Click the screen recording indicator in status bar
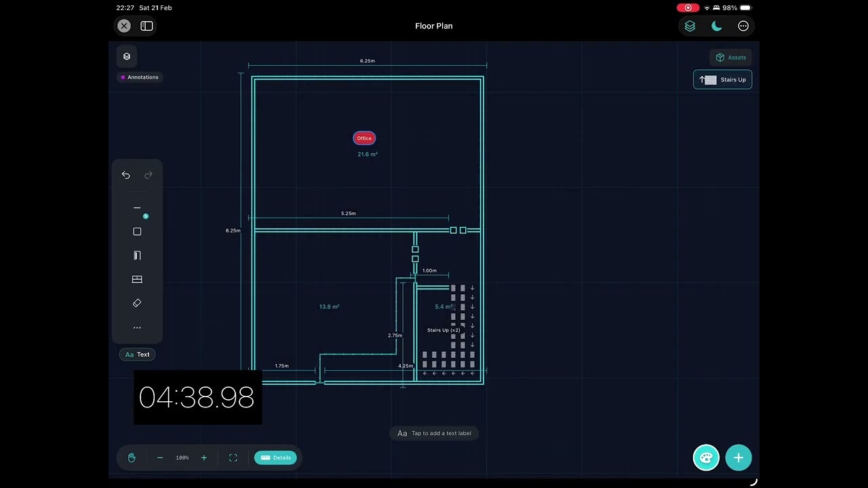 coord(688,8)
